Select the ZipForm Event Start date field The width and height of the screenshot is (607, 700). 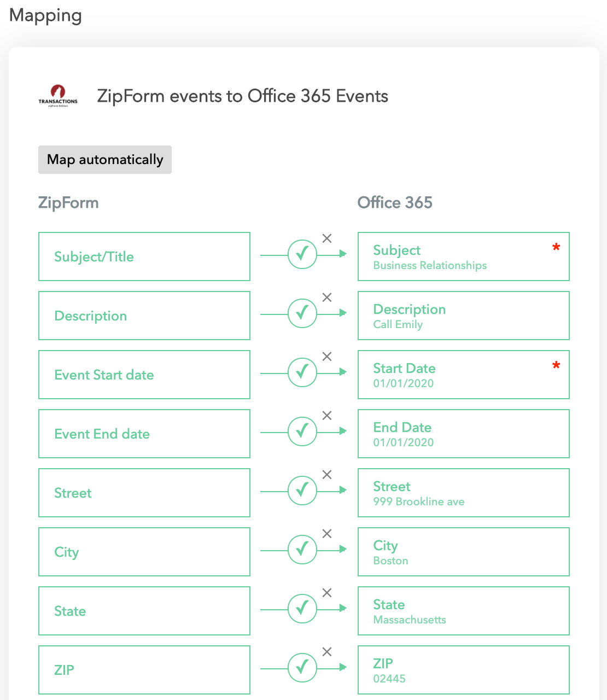(144, 375)
